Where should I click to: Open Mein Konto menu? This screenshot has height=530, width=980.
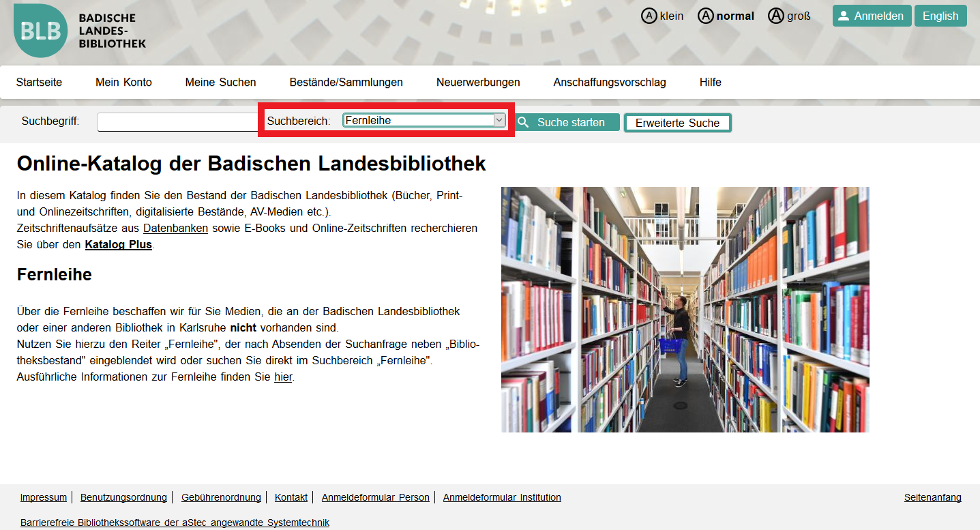123,83
